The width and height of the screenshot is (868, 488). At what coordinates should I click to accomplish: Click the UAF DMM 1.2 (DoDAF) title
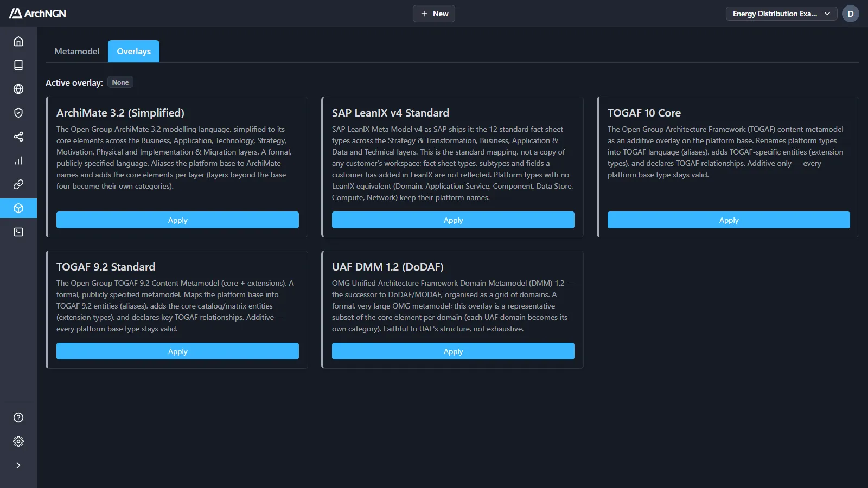point(388,267)
